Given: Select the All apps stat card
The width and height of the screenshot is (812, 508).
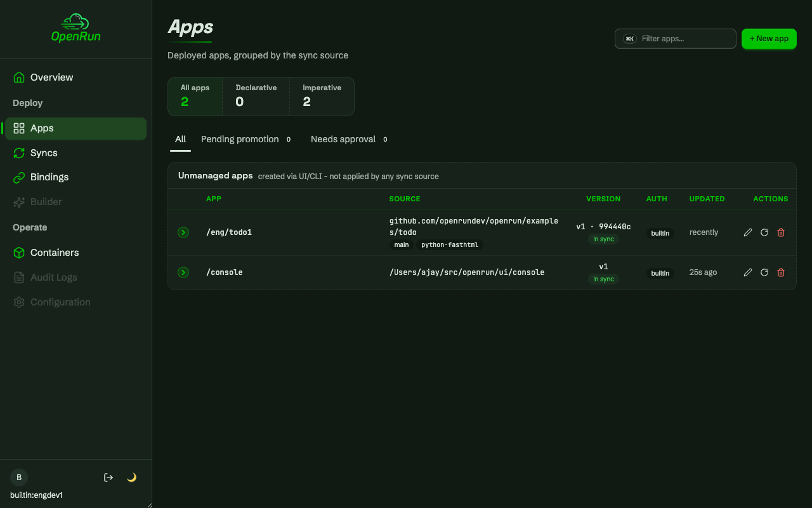Looking at the screenshot, I should click(195, 97).
